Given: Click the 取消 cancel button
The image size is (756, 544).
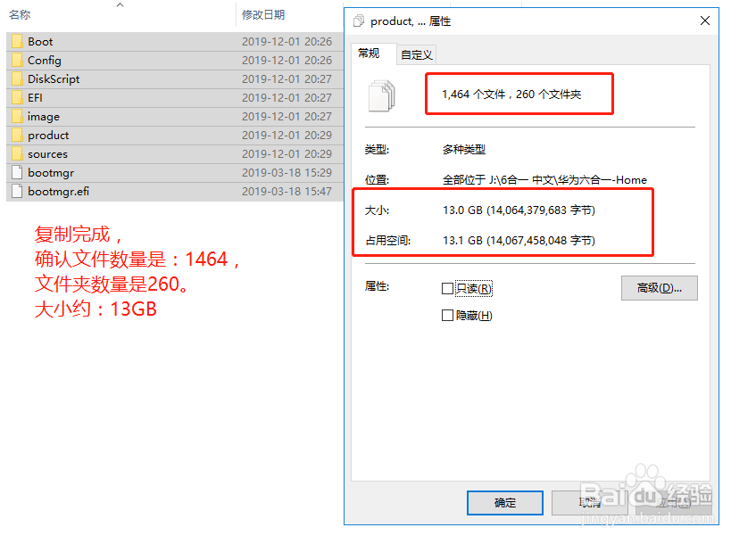Looking at the screenshot, I should pos(590,503).
